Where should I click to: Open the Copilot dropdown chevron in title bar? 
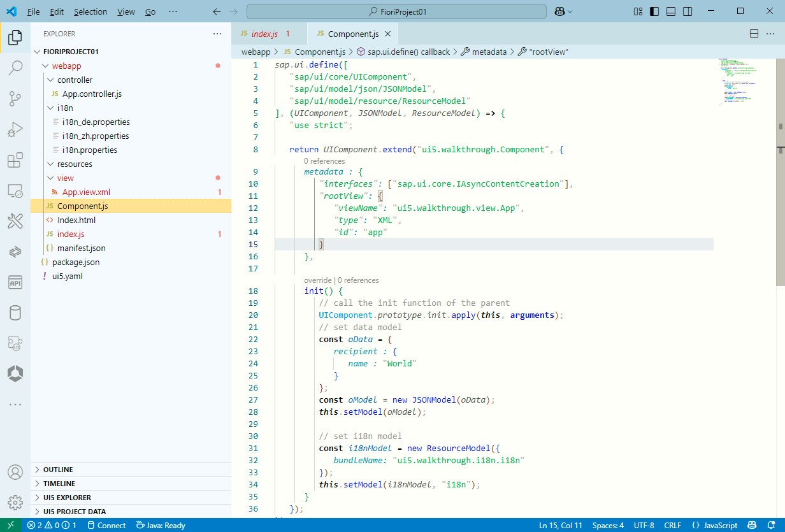(570, 11)
